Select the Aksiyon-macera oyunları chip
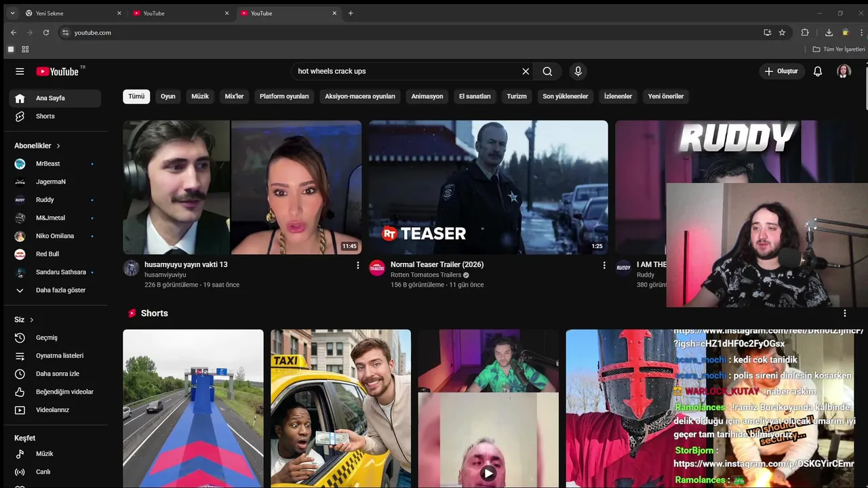 tap(360, 96)
